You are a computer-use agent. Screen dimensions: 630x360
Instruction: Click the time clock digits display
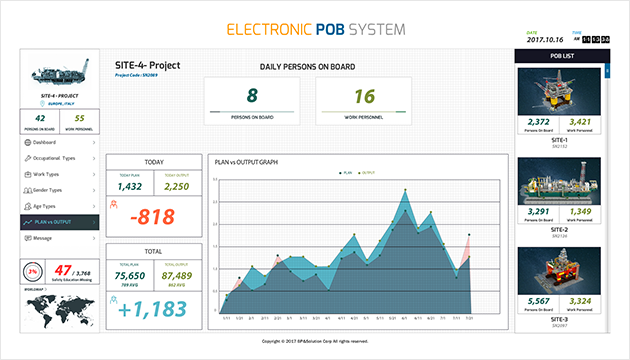click(596, 39)
